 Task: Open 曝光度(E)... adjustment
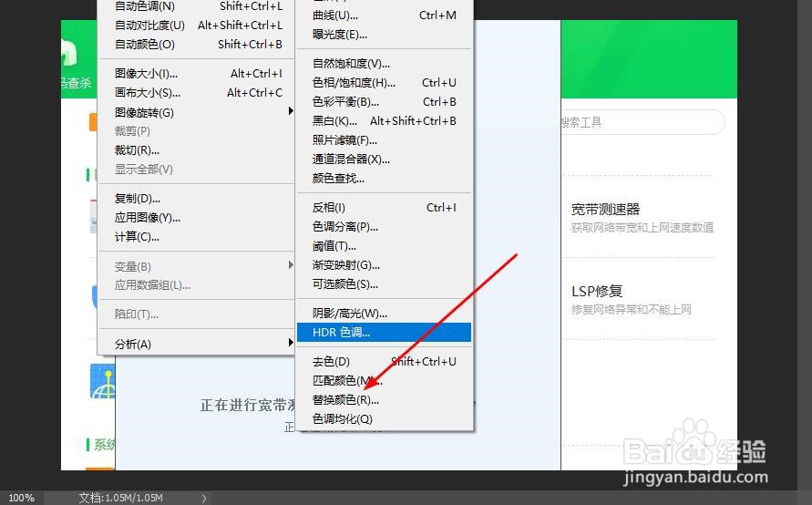(x=385, y=35)
